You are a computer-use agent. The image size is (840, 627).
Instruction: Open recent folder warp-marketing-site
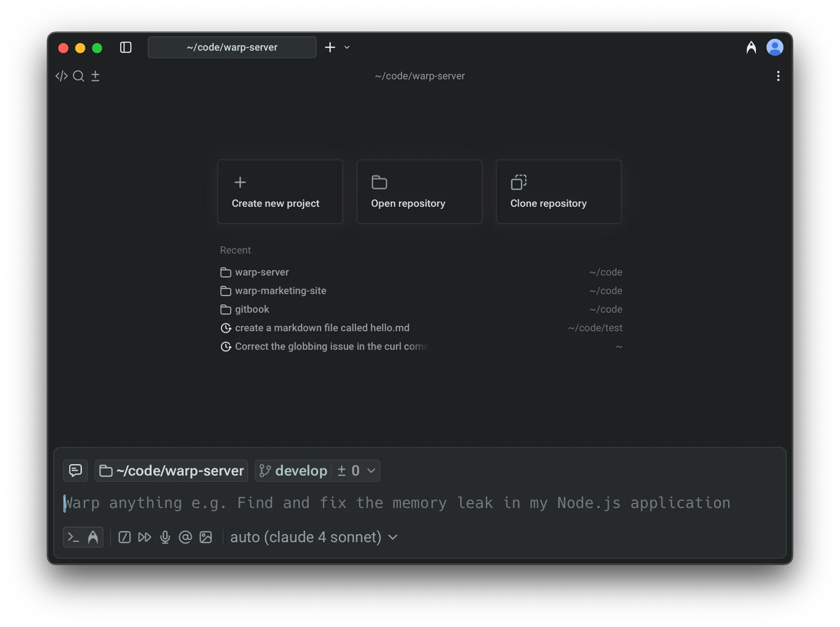tap(421, 291)
